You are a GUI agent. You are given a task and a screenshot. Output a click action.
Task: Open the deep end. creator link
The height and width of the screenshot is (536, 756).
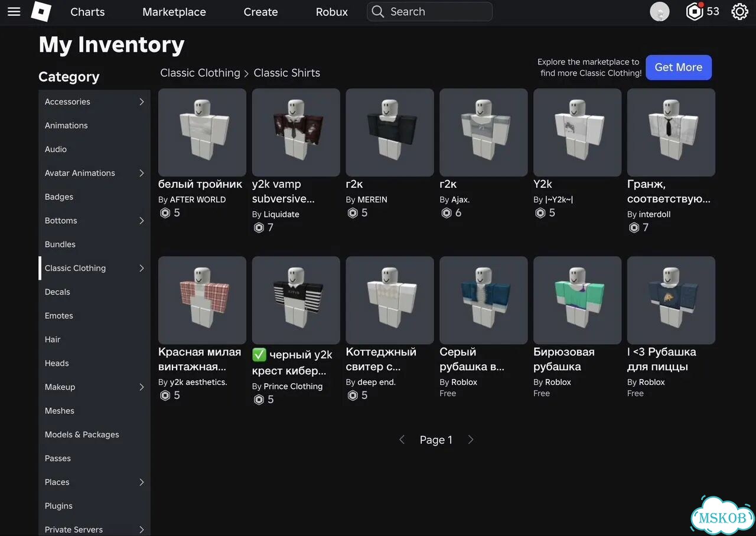coord(376,382)
